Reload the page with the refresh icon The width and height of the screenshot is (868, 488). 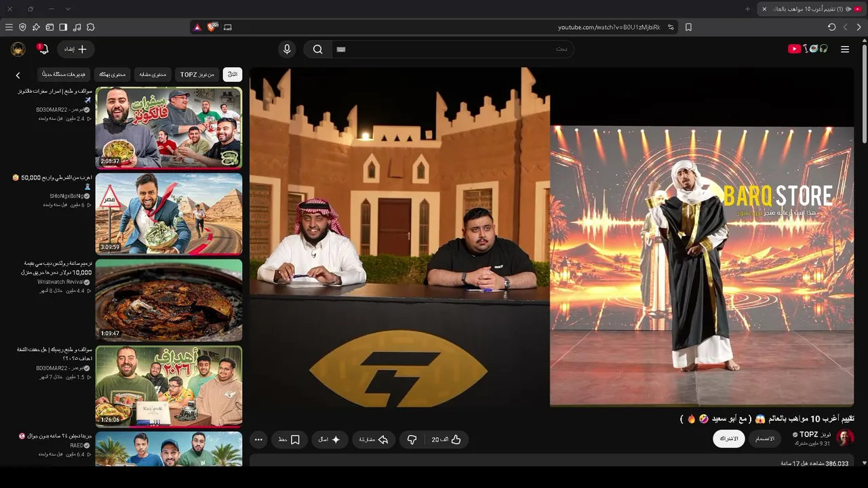point(831,27)
